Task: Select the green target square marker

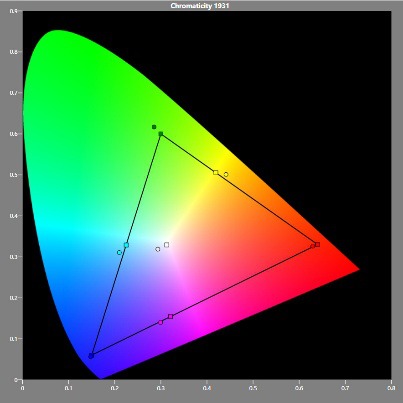Action: pyautogui.click(x=161, y=134)
